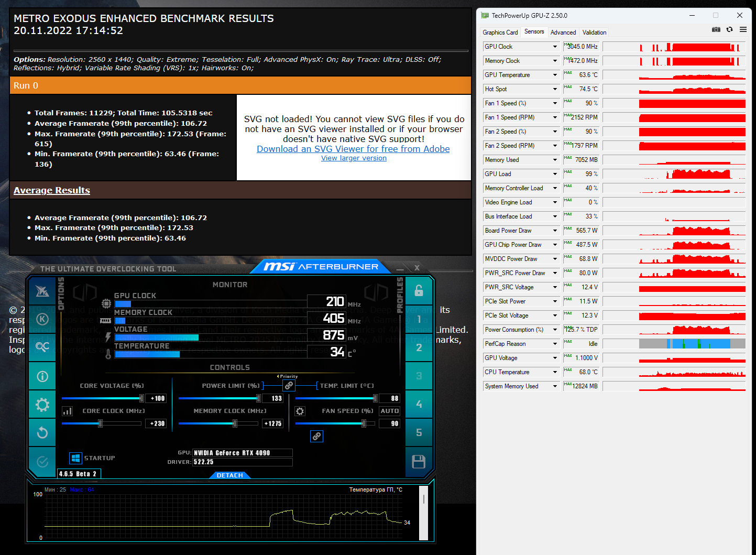Switch to the Advanced tab in GPU-Z

[563, 32]
